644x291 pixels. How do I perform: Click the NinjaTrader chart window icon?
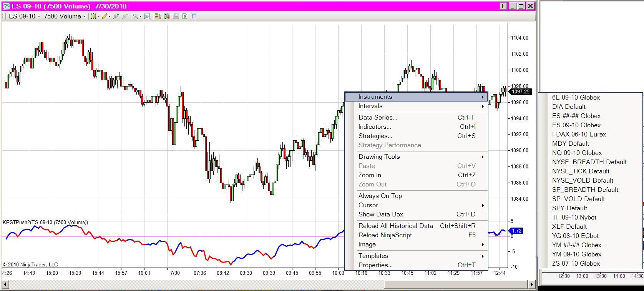coord(6,6)
